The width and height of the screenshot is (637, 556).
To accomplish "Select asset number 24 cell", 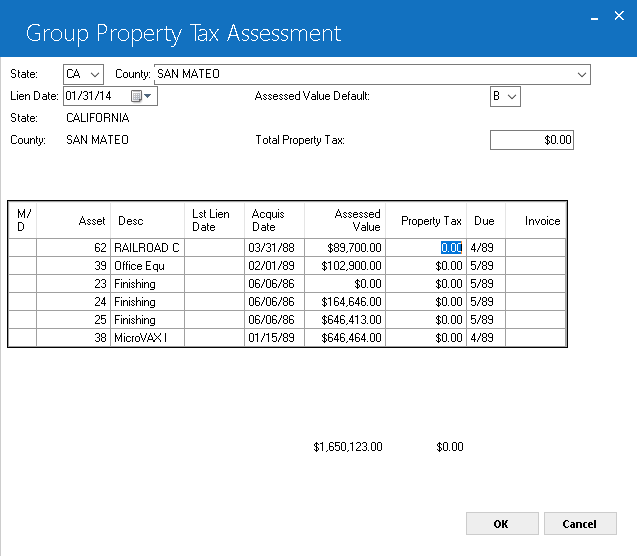I will coord(73,302).
